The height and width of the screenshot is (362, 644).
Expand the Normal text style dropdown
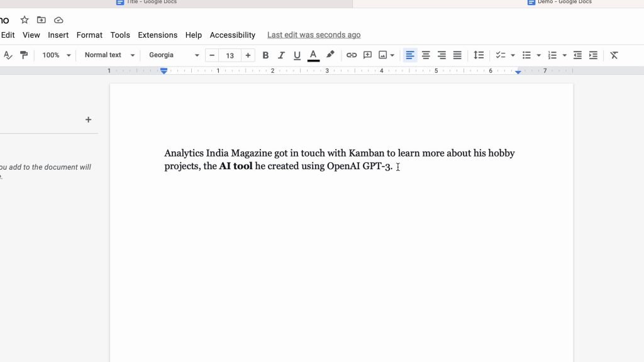(x=109, y=55)
